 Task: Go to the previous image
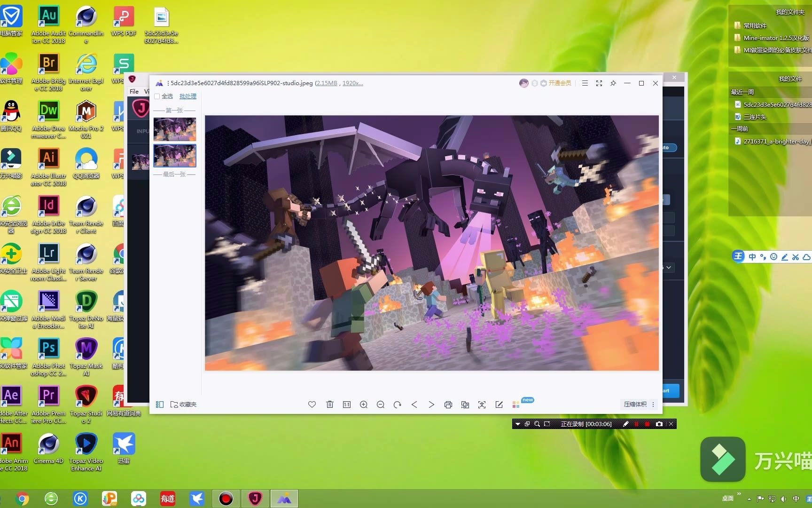point(414,405)
